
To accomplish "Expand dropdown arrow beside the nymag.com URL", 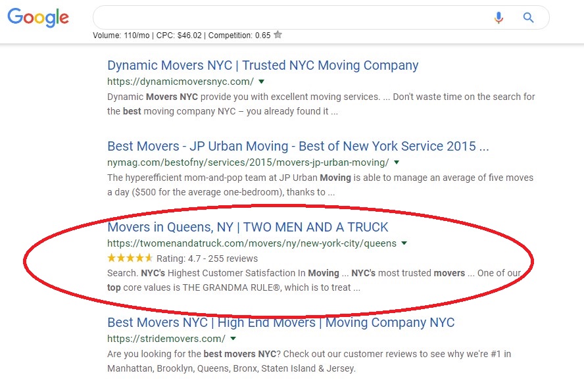I will [x=397, y=162].
